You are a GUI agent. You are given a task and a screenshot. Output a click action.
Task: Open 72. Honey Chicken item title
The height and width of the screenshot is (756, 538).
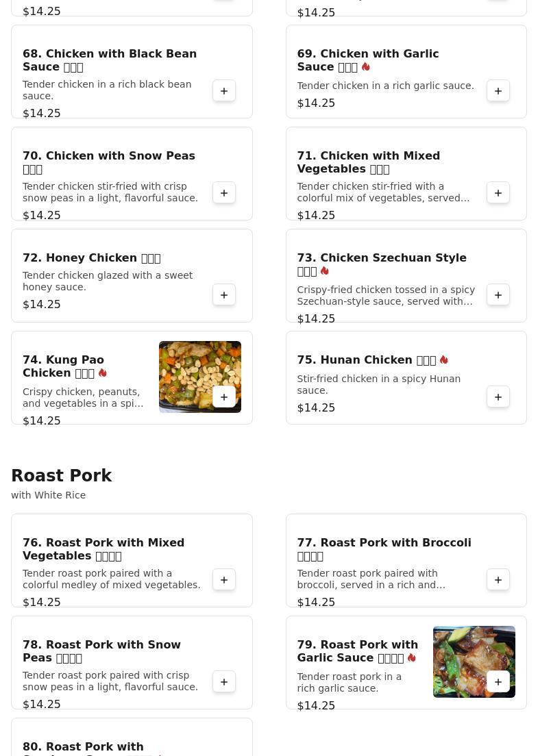coord(92,258)
